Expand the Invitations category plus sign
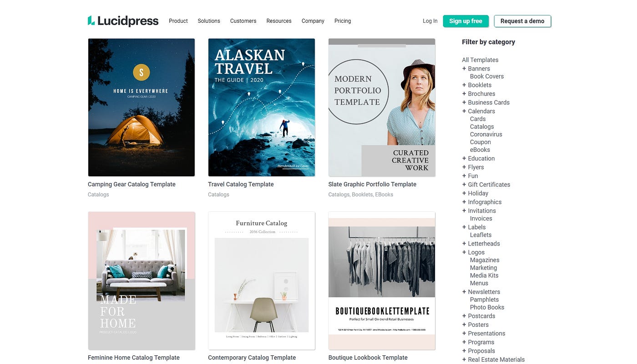The height and width of the screenshot is (364, 637). point(464,210)
